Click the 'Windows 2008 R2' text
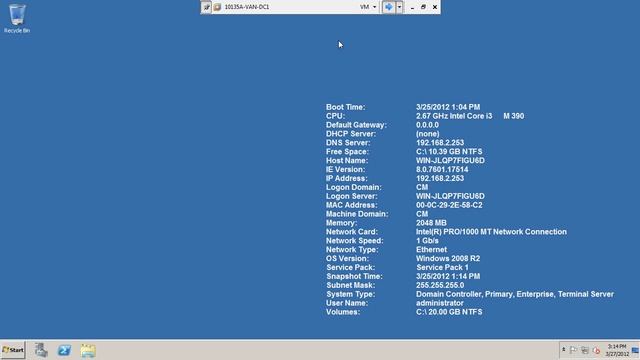Image resolution: width=640 pixels, height=360 pixels. click(x=448, y=258)
